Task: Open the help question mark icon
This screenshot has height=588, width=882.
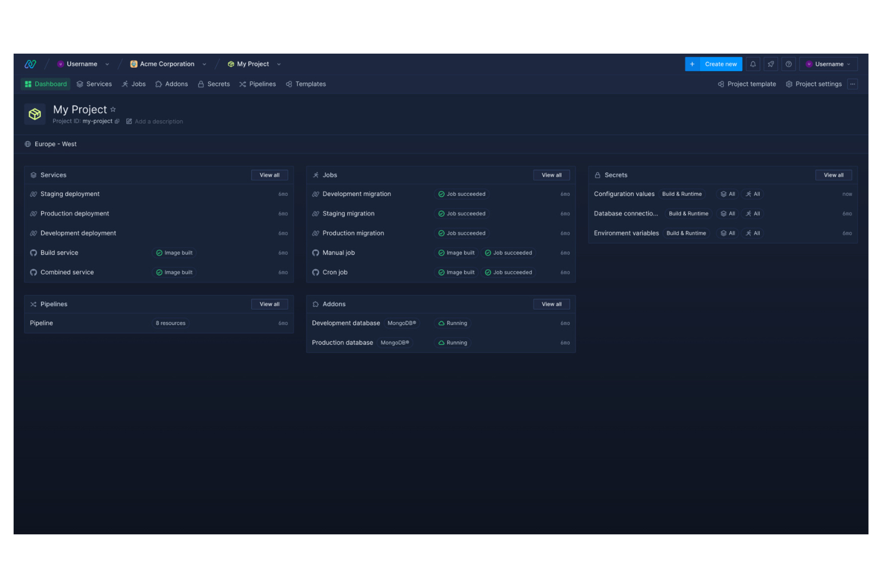Action: tap(788, 64)
